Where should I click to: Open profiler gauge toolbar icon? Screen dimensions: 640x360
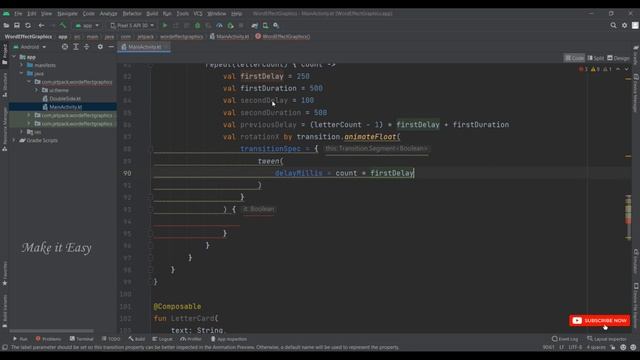(x=220, y=25)
